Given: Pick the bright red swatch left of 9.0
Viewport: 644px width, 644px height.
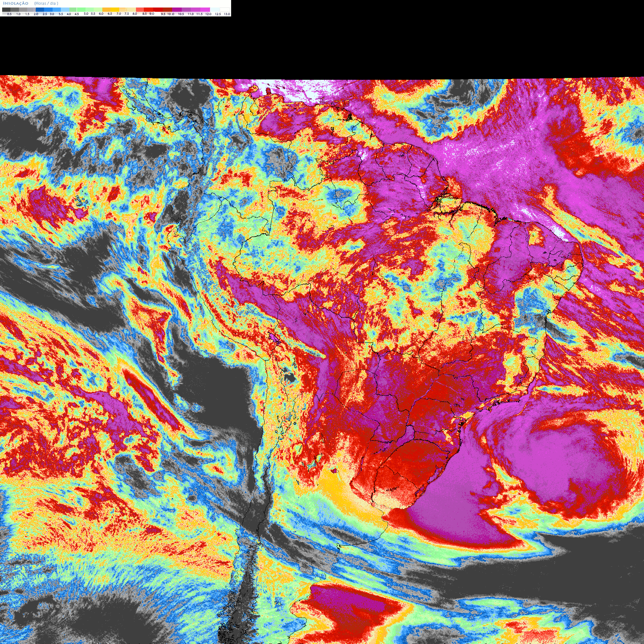Looking at the screenshot, I should 148,10.
